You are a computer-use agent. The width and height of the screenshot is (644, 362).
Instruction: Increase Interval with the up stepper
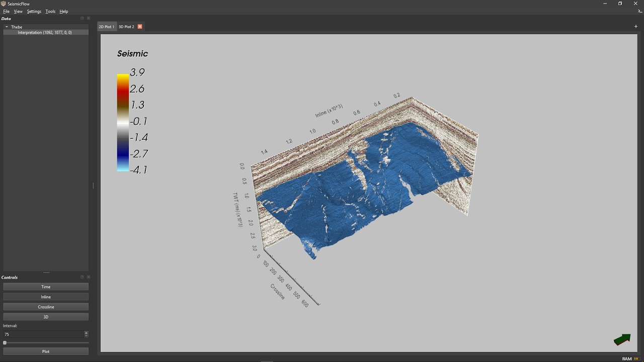click(x=87, y=332)
